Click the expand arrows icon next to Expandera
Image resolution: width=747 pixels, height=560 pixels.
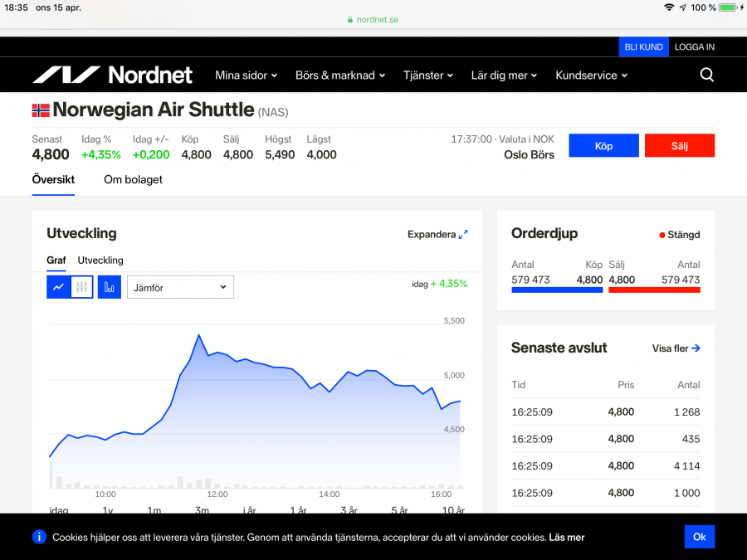pos(463,234)
